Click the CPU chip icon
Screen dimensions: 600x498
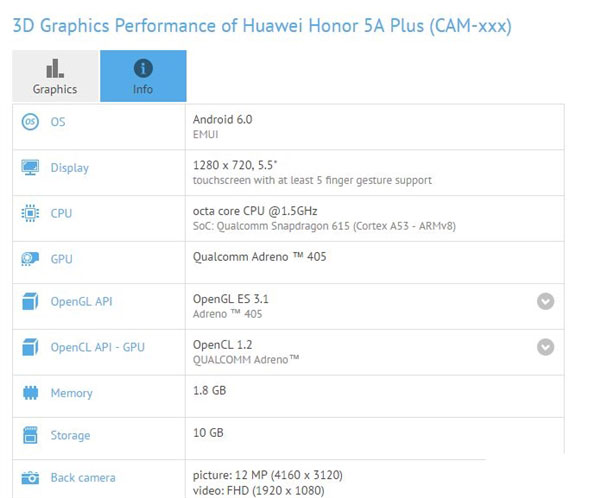[30, 213]
